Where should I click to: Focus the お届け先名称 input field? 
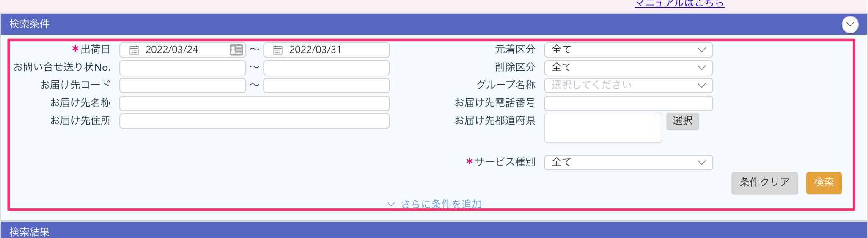click(254, 103)
